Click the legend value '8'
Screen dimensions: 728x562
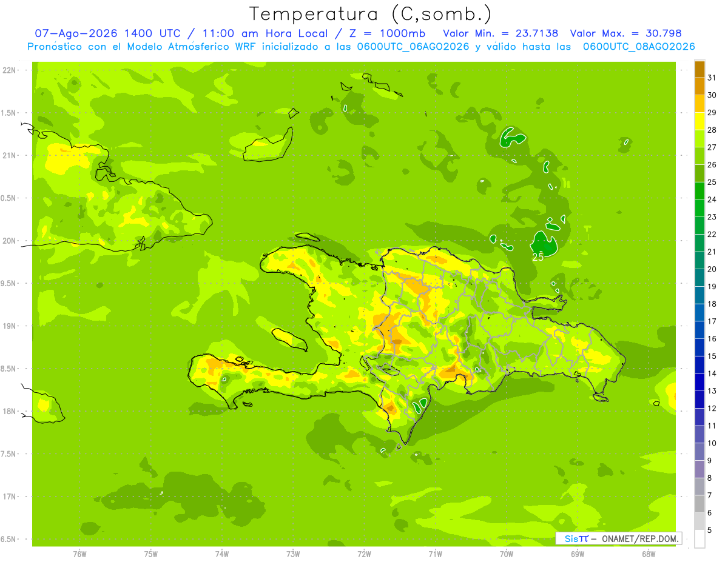[x=709, y=478]
